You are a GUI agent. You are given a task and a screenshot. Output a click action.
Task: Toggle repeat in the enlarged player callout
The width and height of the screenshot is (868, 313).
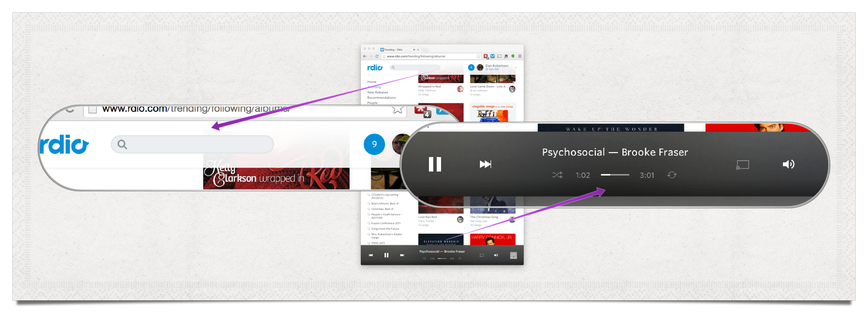pos(672,175)
